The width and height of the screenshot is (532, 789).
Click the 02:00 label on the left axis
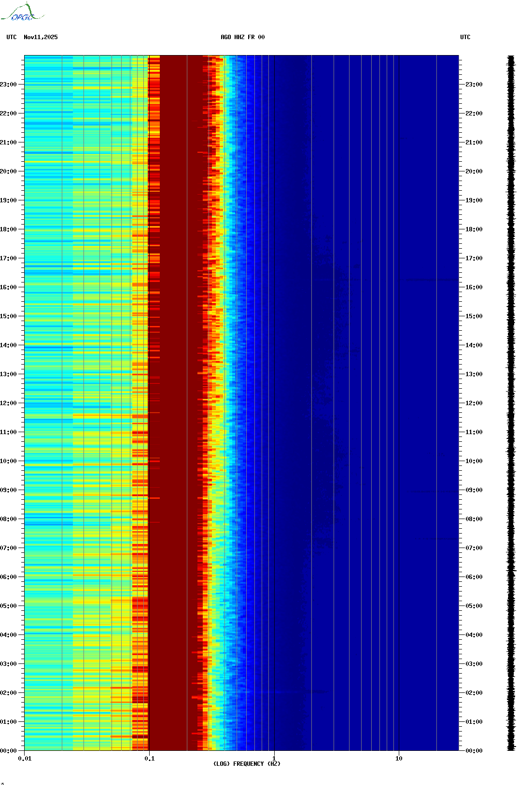coord(8,693)
